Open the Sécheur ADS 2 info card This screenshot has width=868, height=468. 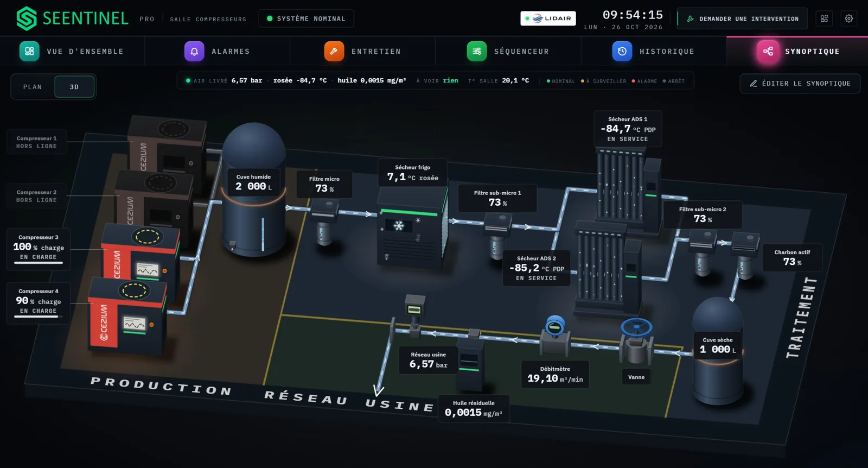[x=537, y=268]
